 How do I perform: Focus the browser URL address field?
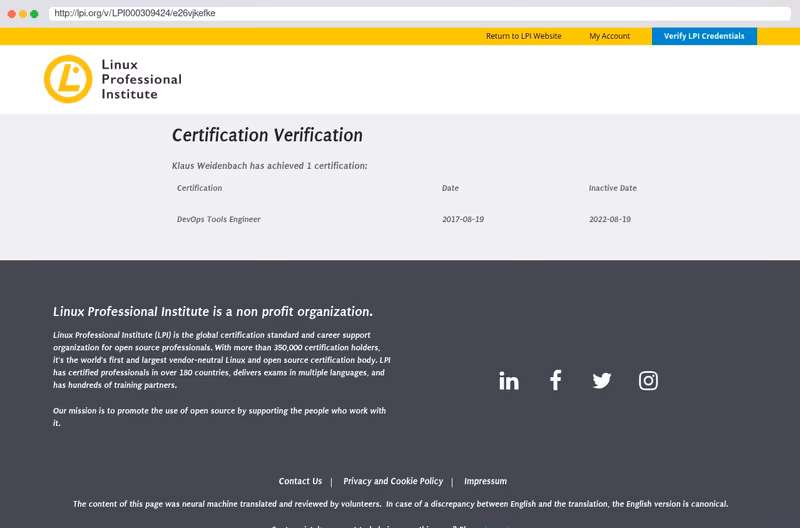419,13
